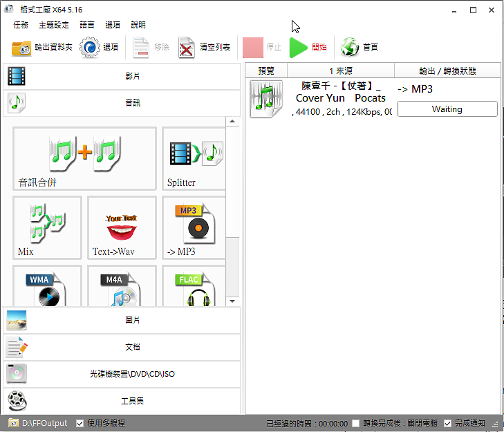The image size is (504, 432).
Task: Click the D:\FFOutput folder icon in status bar
Action: 13,423
